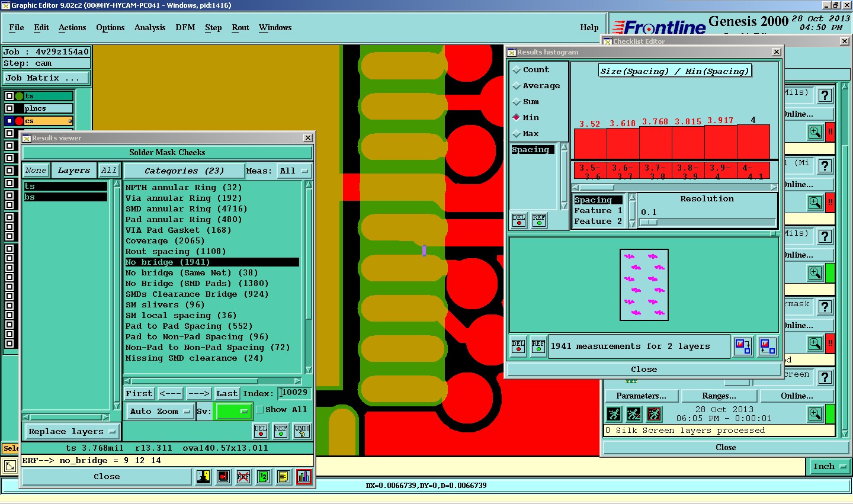Open the histogram bar chart icon
The width and height of the screenshot is (853, 504).
click(304, 477)
